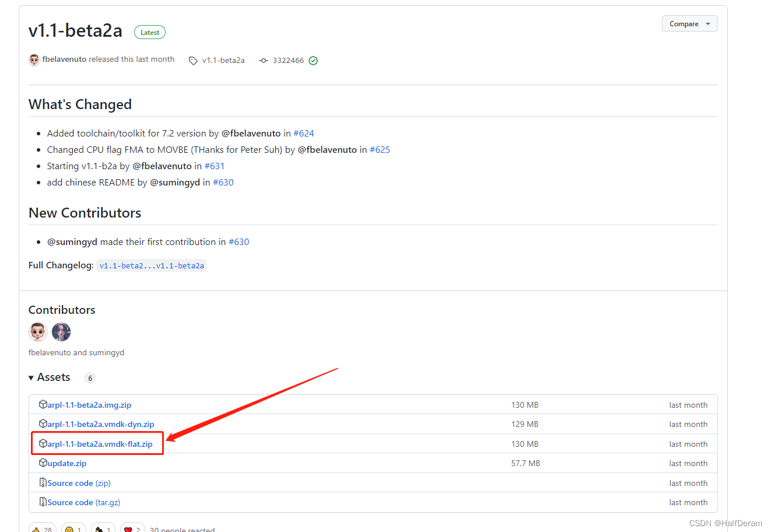Click package icon of update.zip
This screenshot has height=532, width=771.
tap(43, 463)
